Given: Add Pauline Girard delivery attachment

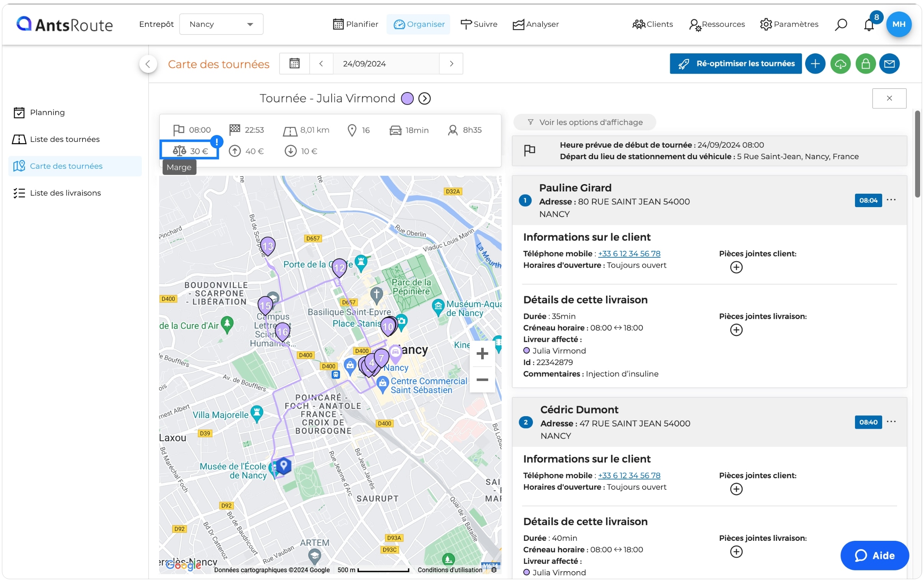Looking at the screenshot, I should tap(736, 330).
